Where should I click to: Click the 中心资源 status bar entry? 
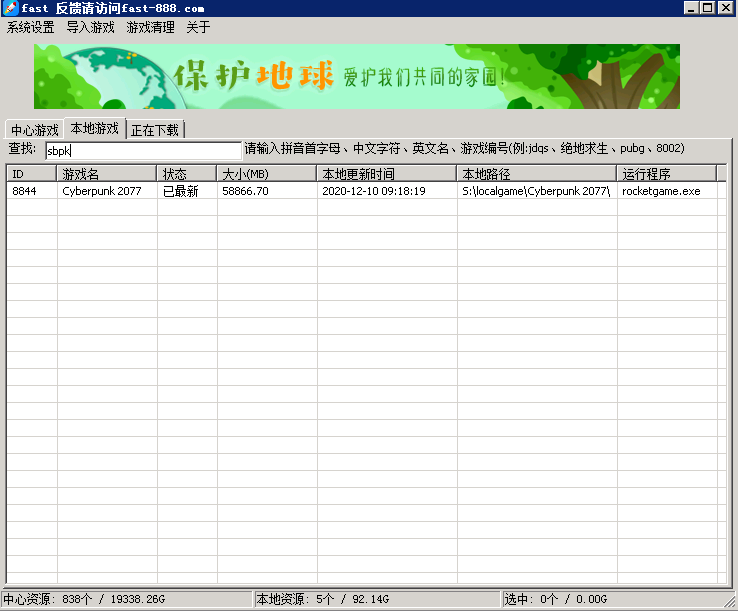pos(127,599)
